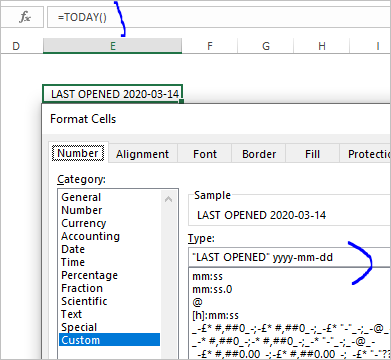Select mm:ss format code
Viewport: 391px width, 360px height.
pos(207,276)
